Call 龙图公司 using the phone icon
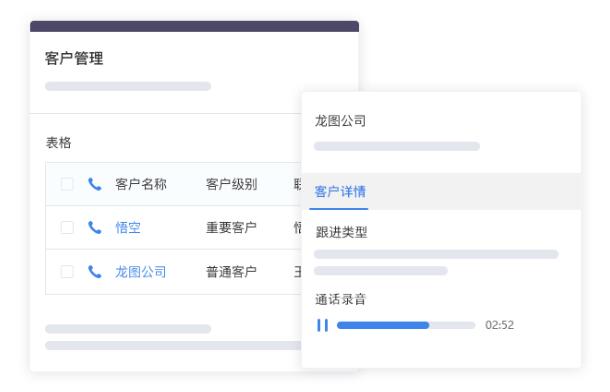The height and width of the screenshot is (392, 610). [x=95, y=271]
